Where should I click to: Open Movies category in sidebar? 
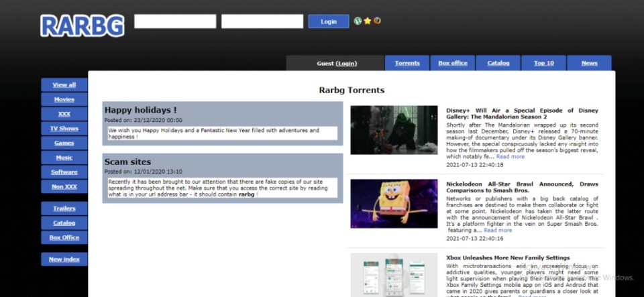[x=64, y=99]
